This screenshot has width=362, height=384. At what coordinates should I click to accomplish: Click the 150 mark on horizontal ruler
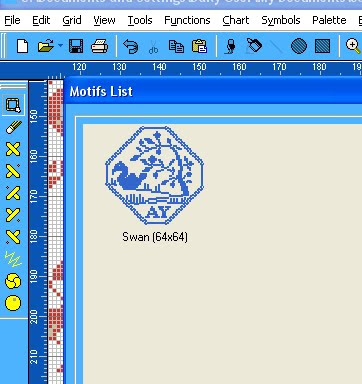(199, 67)
